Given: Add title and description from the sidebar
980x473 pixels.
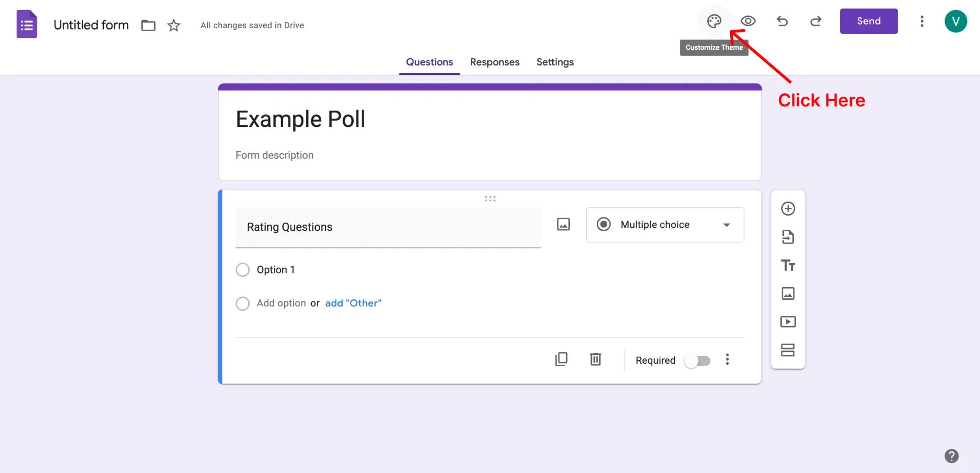Looking at the screenshot, I should 788,265.
